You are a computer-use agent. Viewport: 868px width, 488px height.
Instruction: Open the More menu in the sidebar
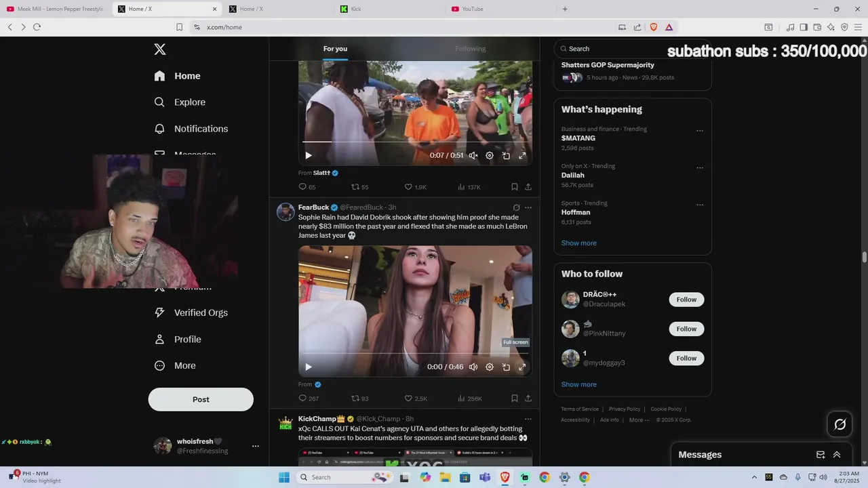[x=175, y=365]
